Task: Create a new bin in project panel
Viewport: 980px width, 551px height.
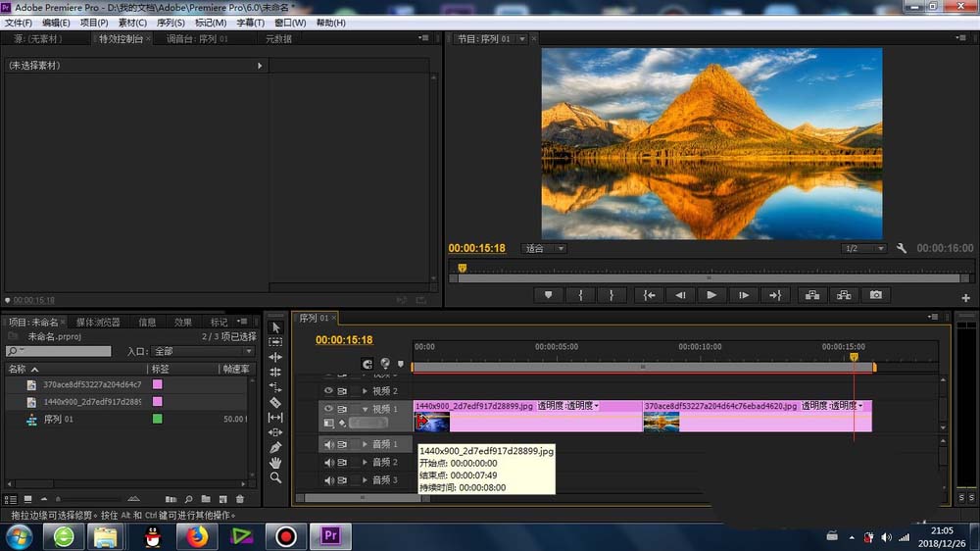Action: (x=206, y=499)
